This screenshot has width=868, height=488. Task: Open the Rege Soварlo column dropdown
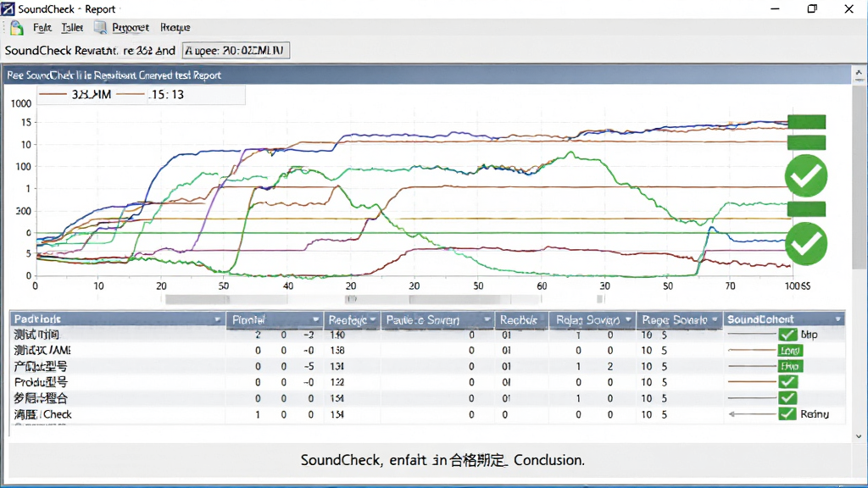[x=715, y=319]
